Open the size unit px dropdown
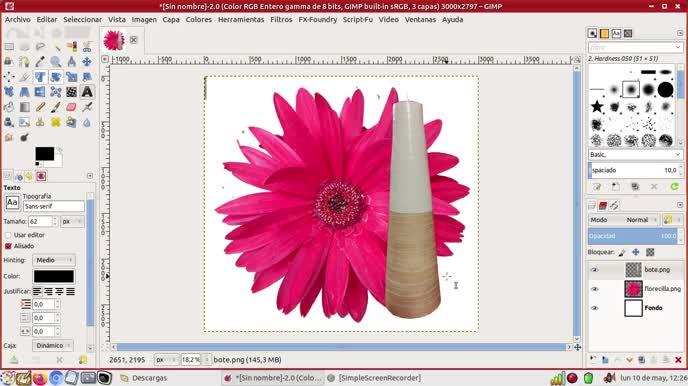Screen dimensions: 688x386 tap(72, 222)
